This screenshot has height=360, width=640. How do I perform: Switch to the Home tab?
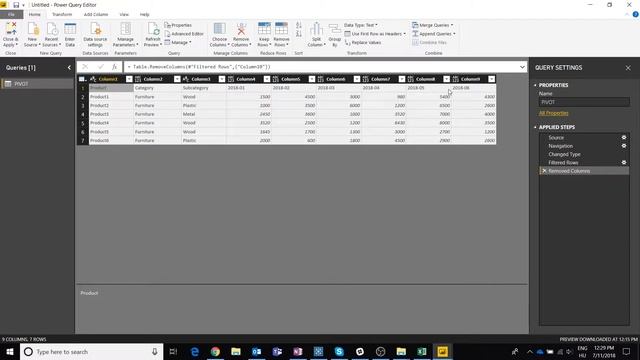(35, 14)
